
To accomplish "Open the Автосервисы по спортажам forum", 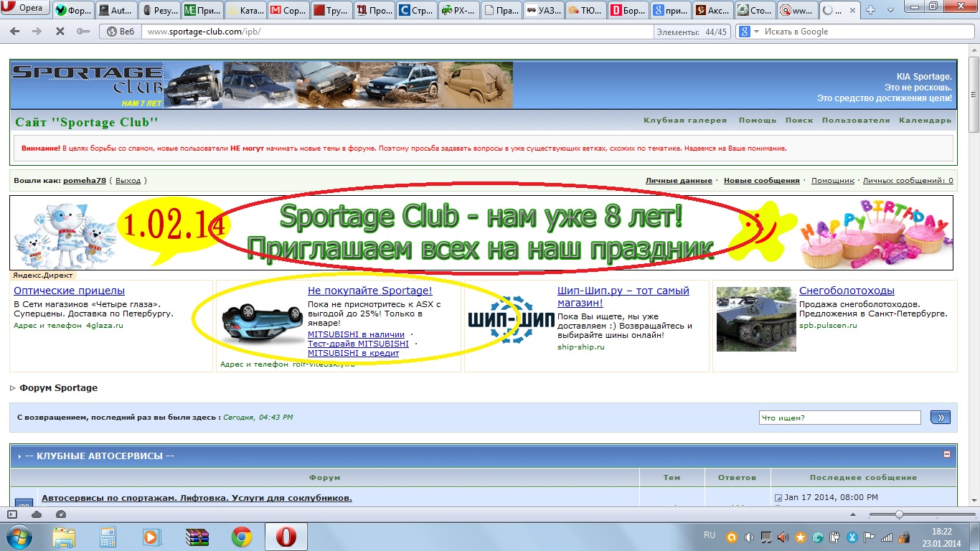I will (x=197, y=498).
